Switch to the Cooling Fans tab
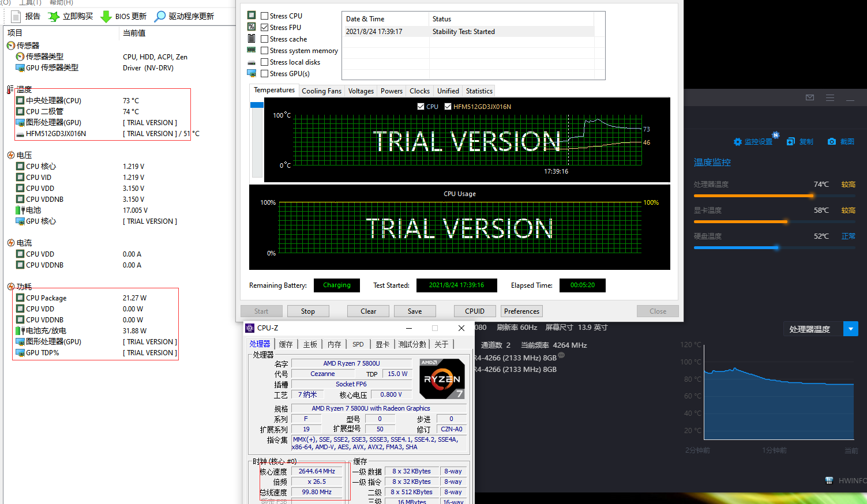This screenshot has width=867, height=504. [321, 91]
